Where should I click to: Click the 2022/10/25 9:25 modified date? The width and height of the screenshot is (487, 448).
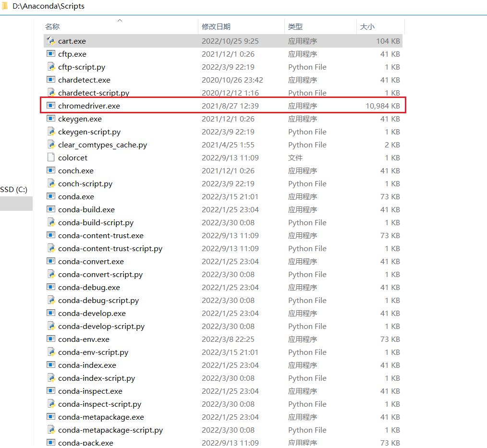tap(230, 41)
